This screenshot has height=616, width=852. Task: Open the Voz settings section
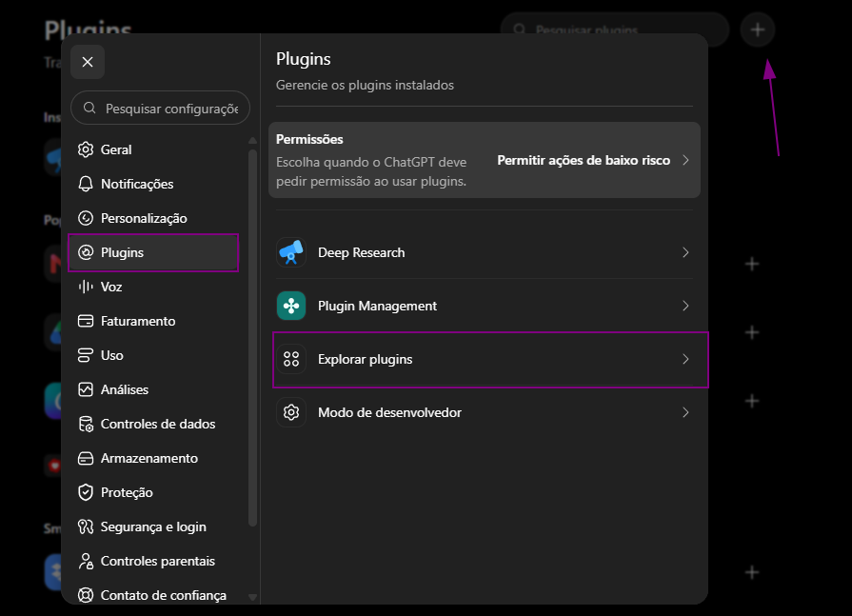[x=153, y=287]
